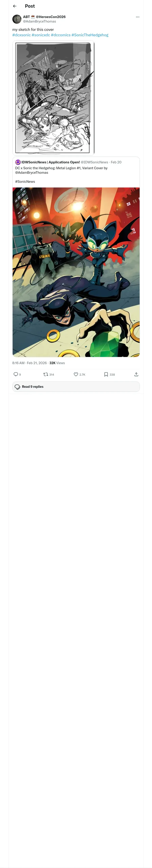
Task: Click the reply speech bubble icon
Action: (16, 374)
